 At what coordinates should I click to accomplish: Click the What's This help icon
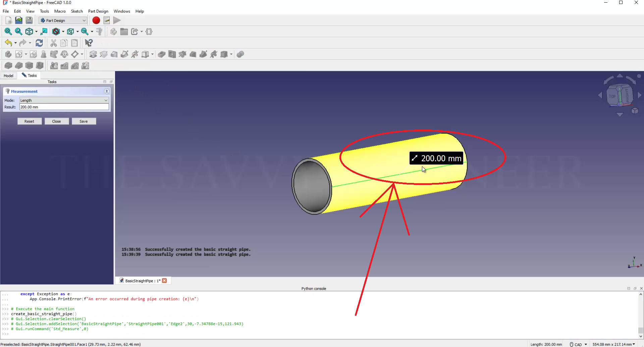pyautogui.click(x=89, y=43)
